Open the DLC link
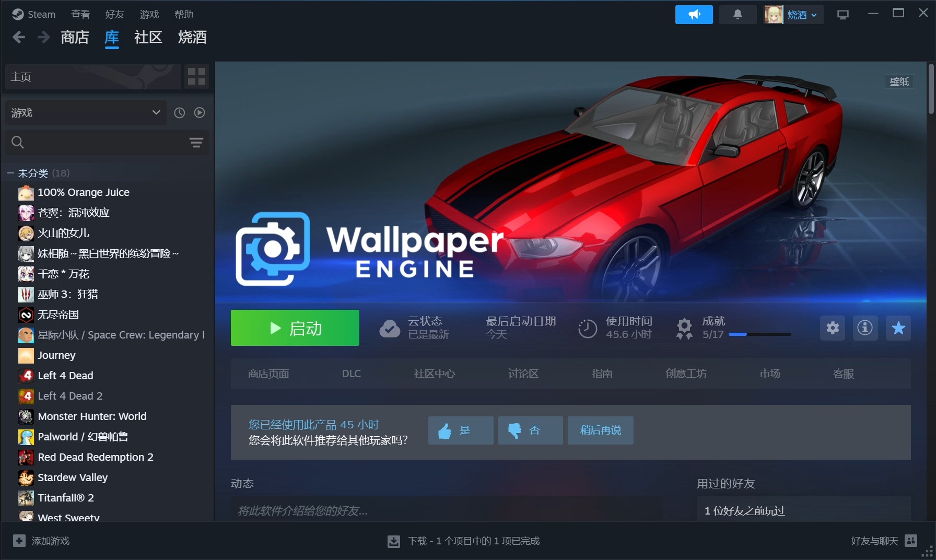 tap(352, 374)
